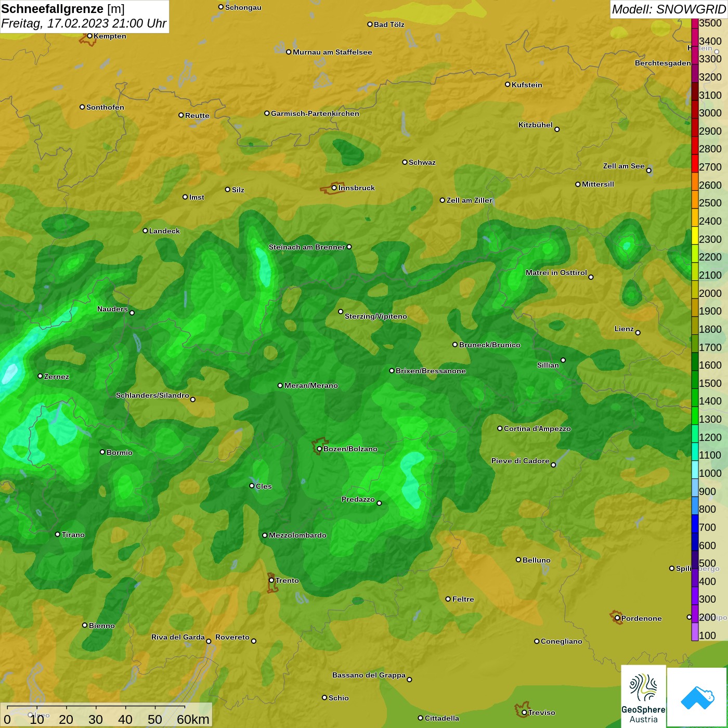Select the Kufstein marker dot
Viewport: 728px width, 728px height.
[x=508, y=84]
